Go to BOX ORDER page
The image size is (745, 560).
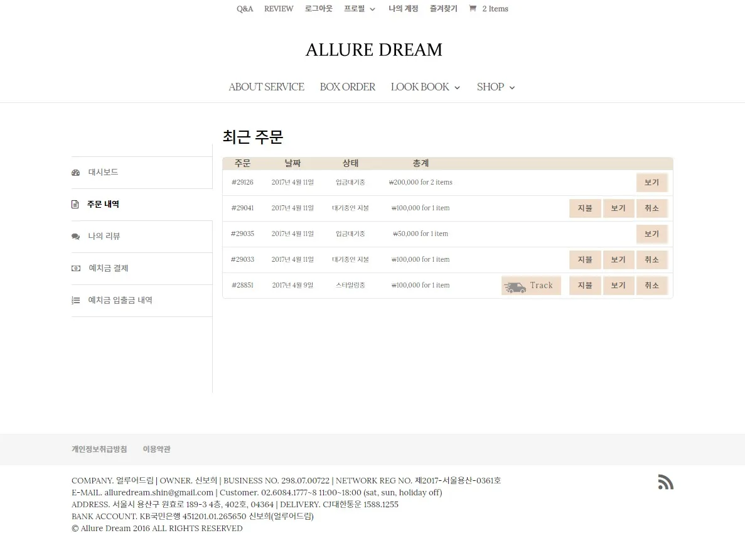click(347, 87)
